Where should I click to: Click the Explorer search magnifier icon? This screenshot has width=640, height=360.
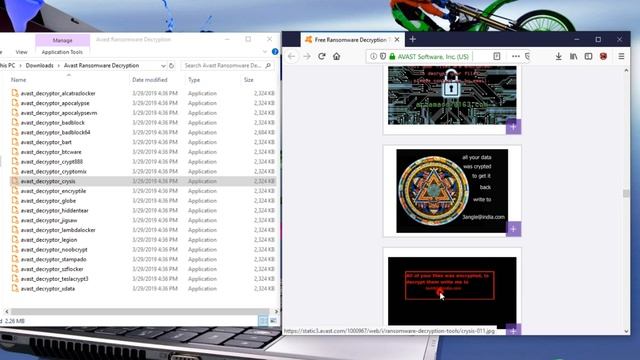268,65
